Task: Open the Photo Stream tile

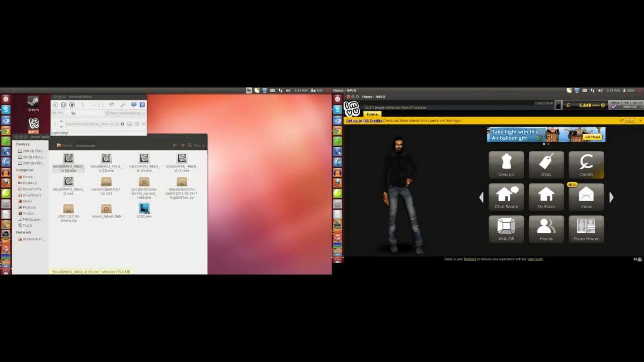Action: (586, 229)
